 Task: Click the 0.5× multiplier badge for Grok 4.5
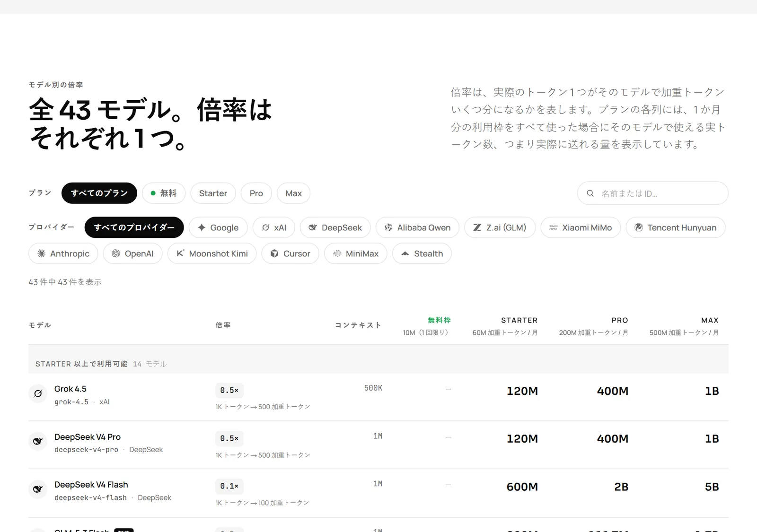pos(229,390)
